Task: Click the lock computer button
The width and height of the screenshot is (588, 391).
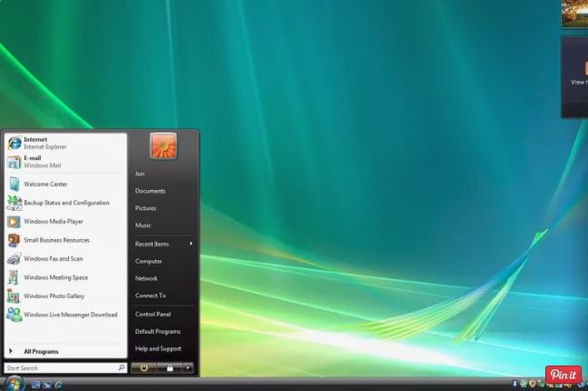Action: (168, 367)
